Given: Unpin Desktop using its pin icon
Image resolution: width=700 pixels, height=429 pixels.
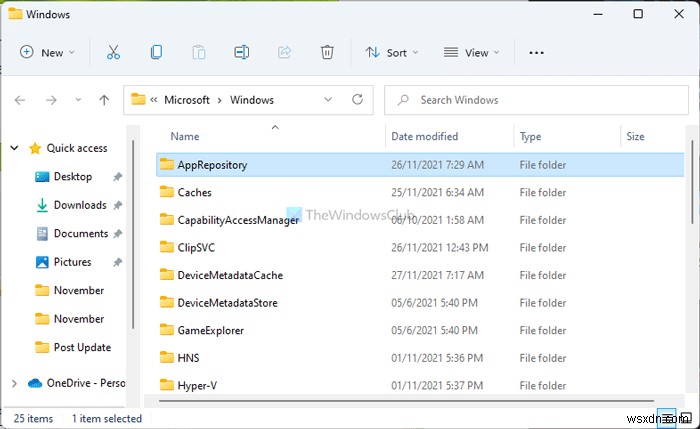Looking at the screenshot, I should coord(117,177).
